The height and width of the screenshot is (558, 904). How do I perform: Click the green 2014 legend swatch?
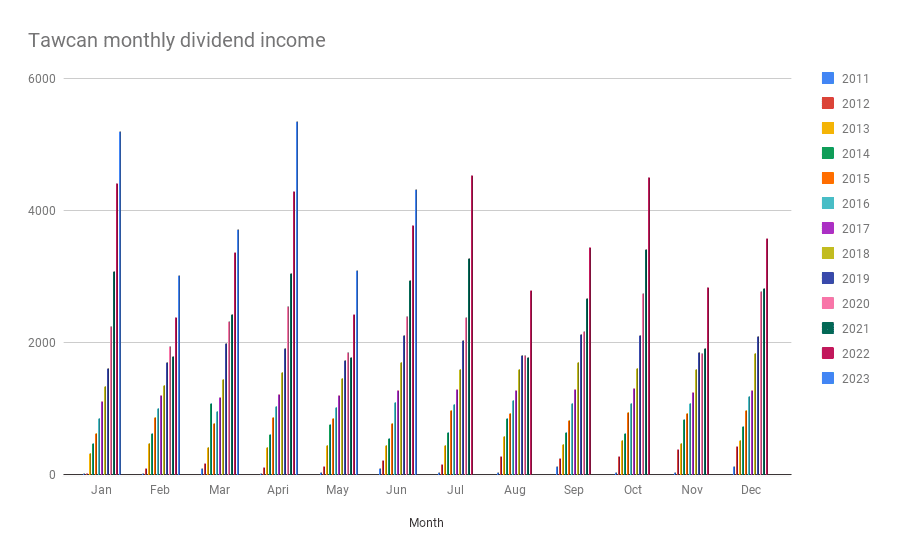827,154
